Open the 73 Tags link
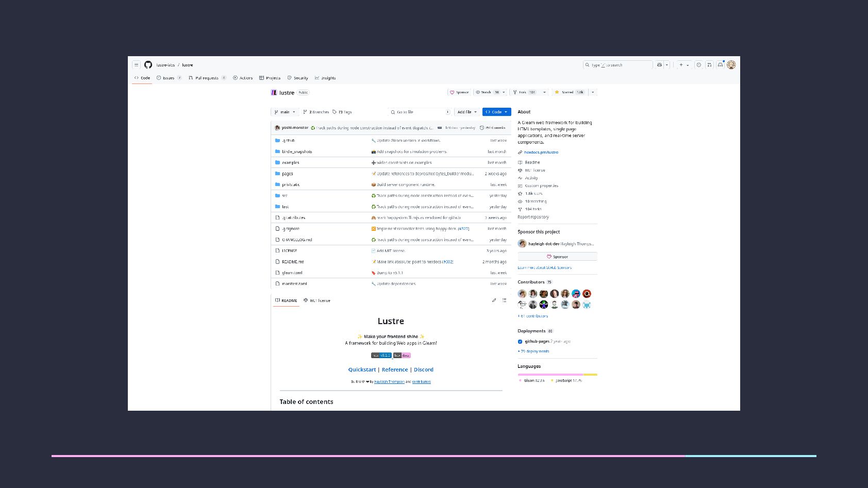This screenshot has height=488, width=868. [x=342, y=112]
